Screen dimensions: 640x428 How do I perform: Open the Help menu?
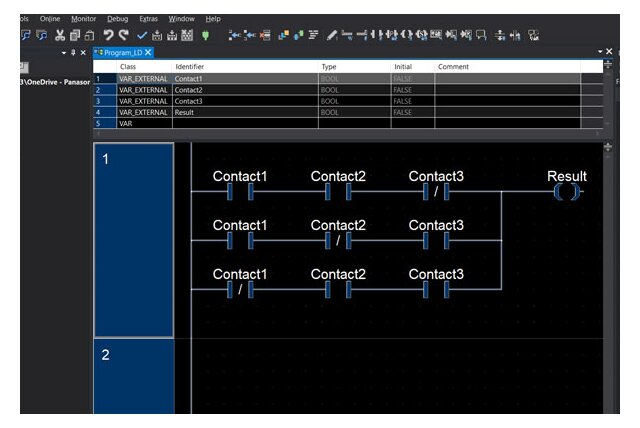tap(213, 19)
